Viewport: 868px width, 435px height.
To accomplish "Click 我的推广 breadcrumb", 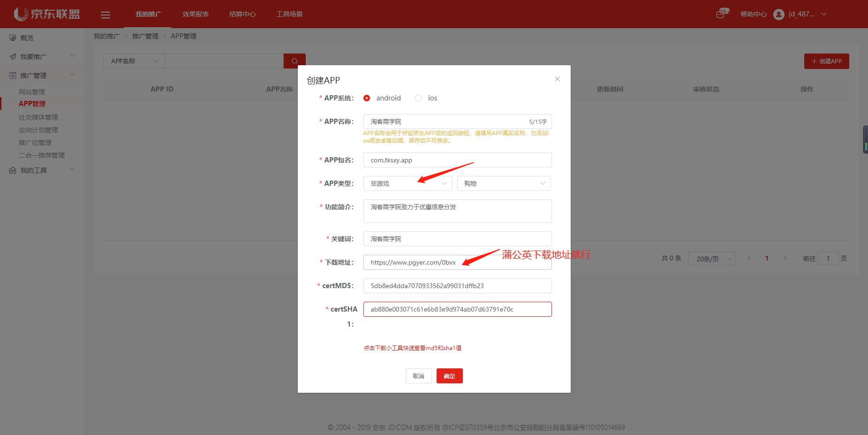I will point(106,36).
